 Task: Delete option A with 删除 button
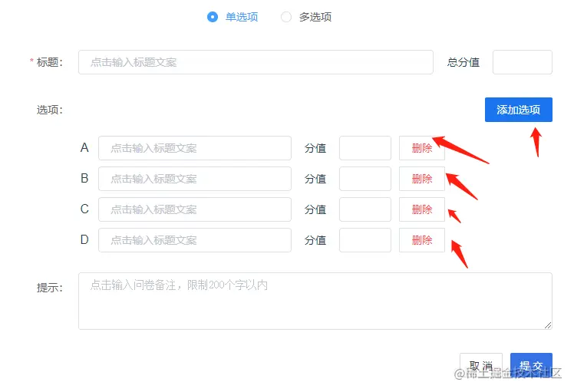coord(422,148)
